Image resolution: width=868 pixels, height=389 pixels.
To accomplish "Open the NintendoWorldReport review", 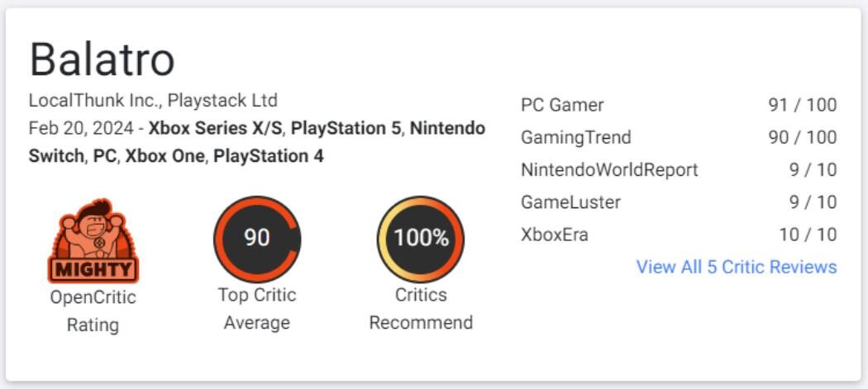I will pos(609,170).
